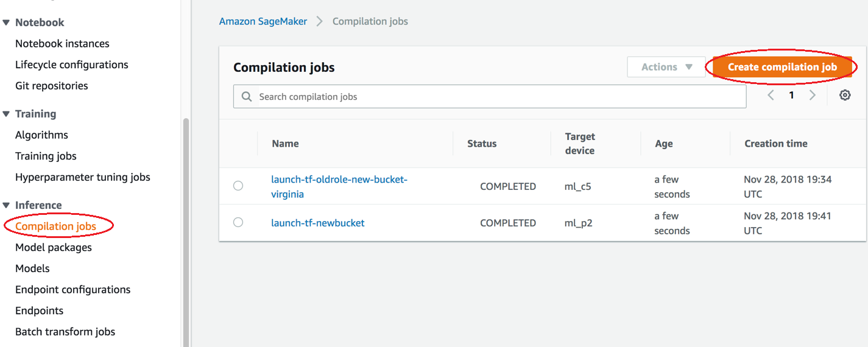This screenshot has width=868, height=347.
Task: Go to the next page arrow
Action: coord(812,96)
